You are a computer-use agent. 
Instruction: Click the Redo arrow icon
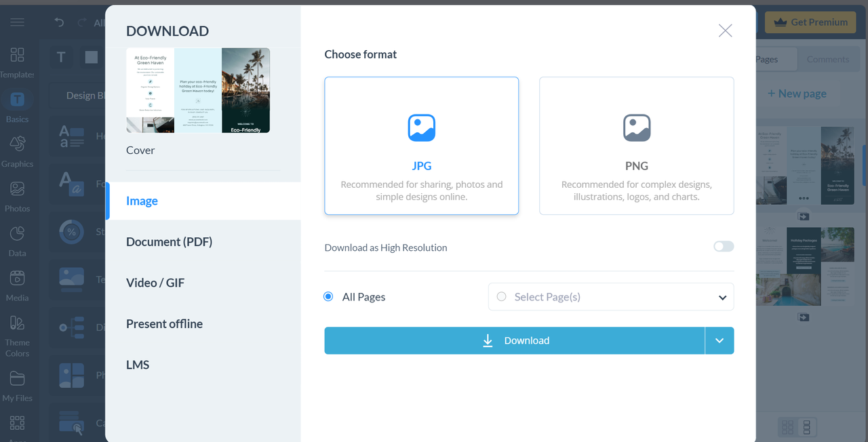[81, 22]
